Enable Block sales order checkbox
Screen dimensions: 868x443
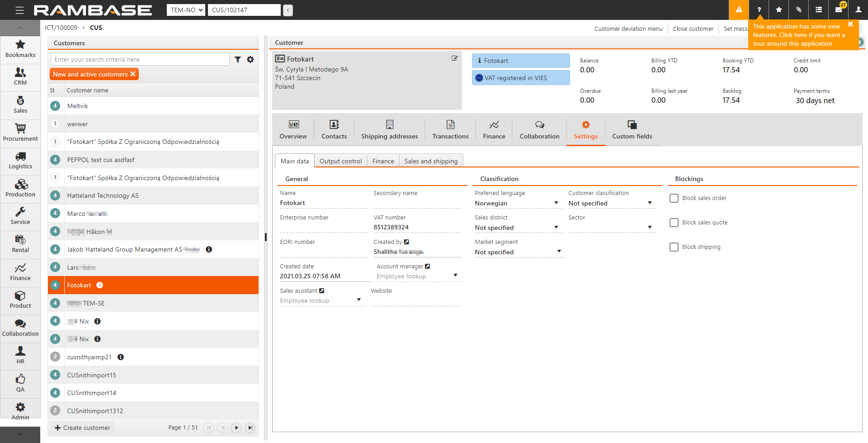(x=674, y=198)
